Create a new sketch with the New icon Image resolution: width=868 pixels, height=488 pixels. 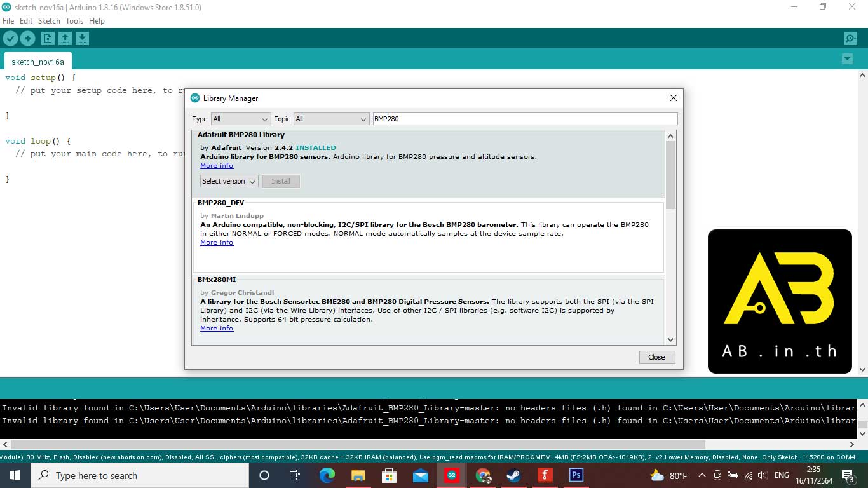click(48, 39)
